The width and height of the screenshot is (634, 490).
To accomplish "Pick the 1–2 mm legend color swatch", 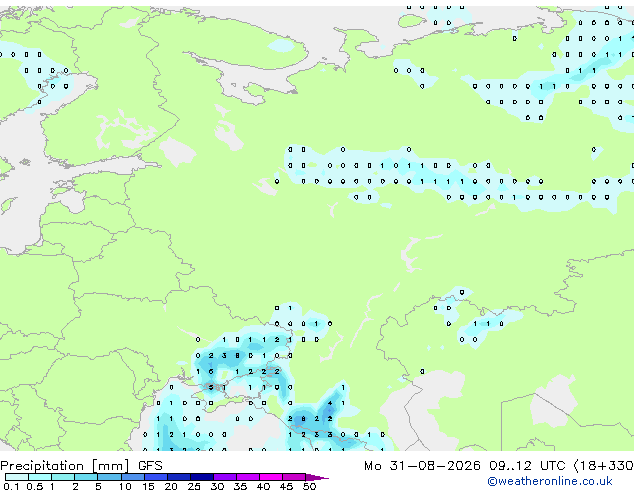I will [63, 477].
